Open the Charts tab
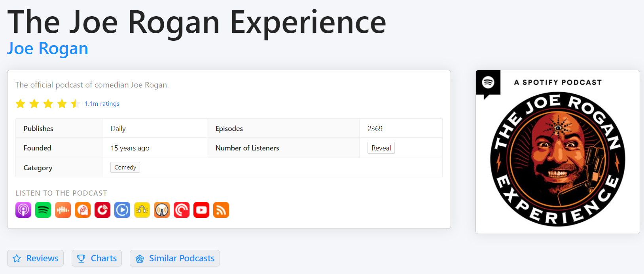 click(x=97, y=258)
